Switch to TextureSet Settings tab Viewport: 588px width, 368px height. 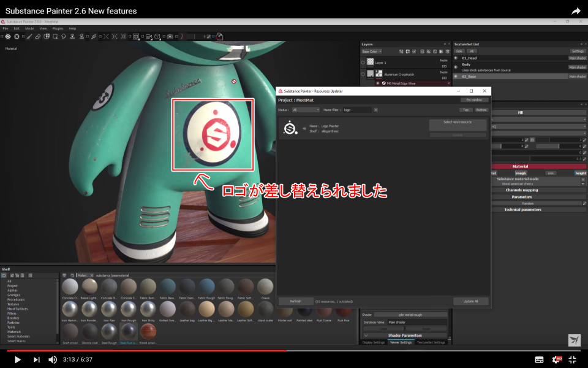tap(431, 342)
